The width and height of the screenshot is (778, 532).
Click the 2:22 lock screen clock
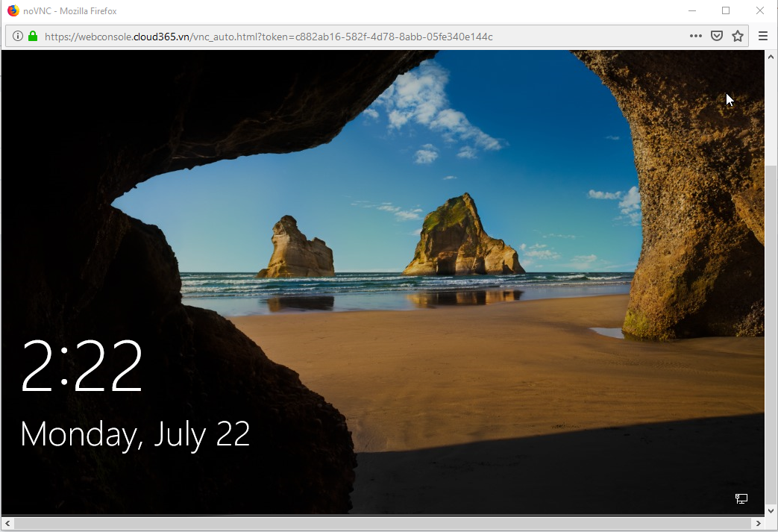(x=82, y=366)
